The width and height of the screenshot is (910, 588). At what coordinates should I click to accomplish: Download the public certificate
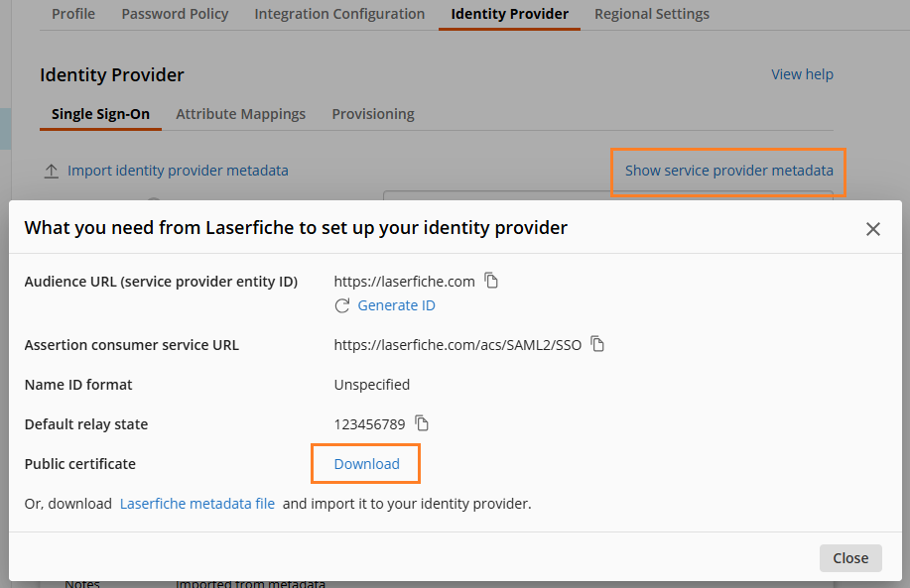click(365, 463)
